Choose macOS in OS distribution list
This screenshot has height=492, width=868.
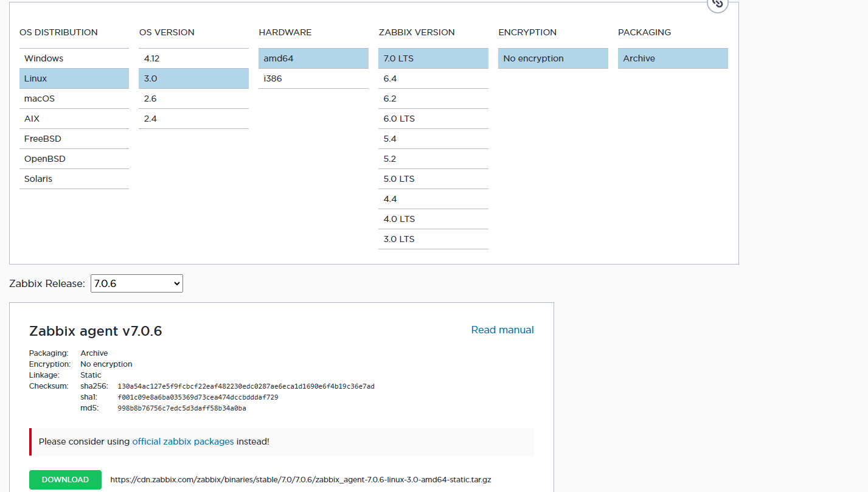click(74, 99)
